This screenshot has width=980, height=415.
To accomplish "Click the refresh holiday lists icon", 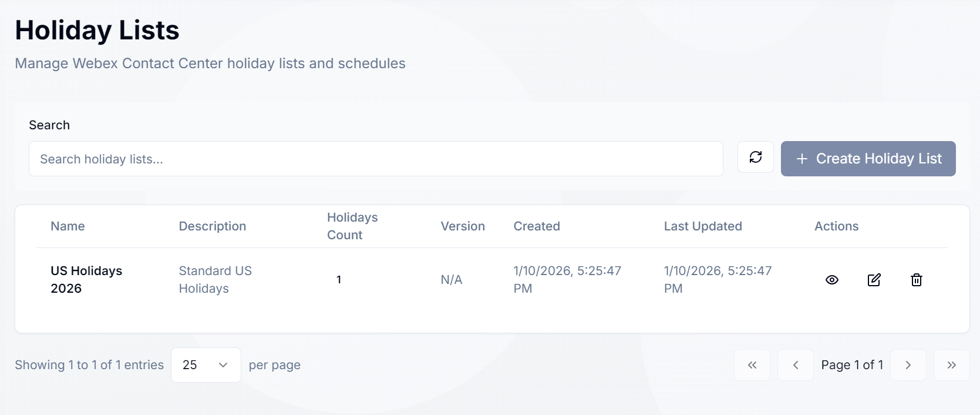I will (755, 158).
